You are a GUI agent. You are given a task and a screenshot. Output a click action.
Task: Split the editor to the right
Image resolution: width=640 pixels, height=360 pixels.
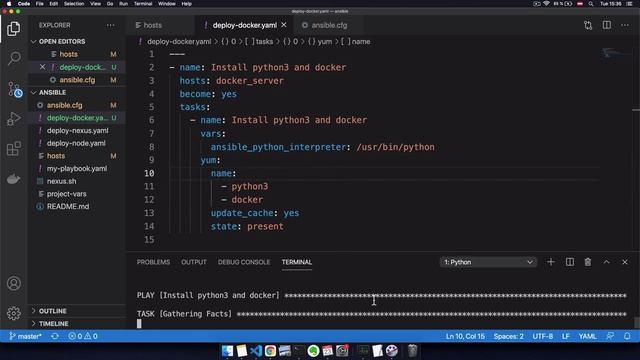607,25
